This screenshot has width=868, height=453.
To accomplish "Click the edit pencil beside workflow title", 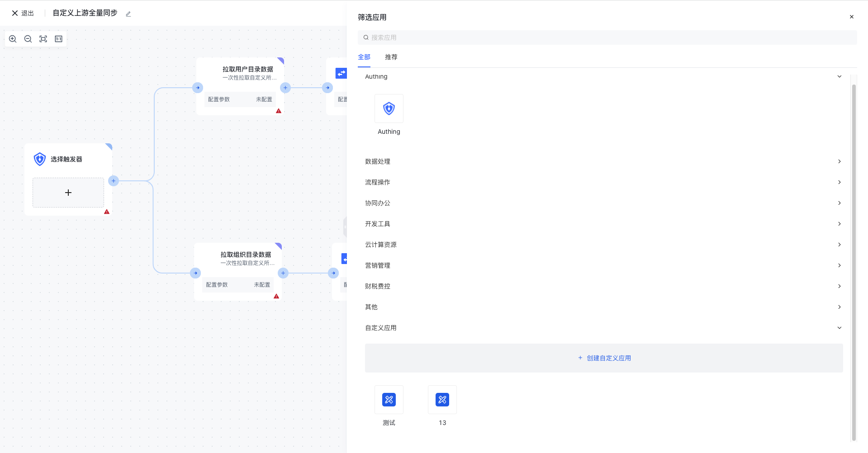I will click(x=128, y=14).
